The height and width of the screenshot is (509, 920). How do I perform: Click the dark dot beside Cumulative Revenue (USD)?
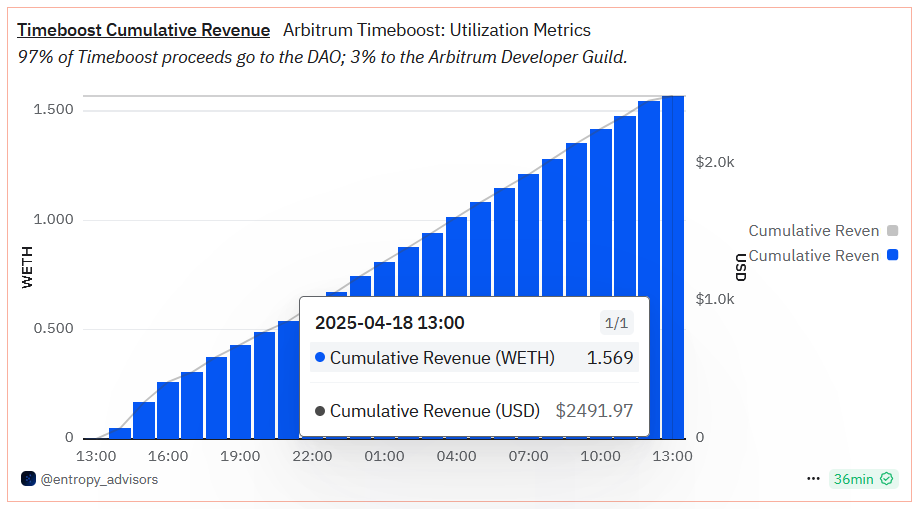319,411
